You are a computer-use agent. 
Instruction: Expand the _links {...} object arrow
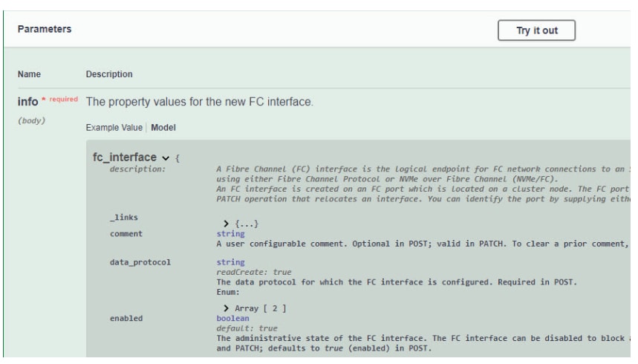click(x=218, y=224)
